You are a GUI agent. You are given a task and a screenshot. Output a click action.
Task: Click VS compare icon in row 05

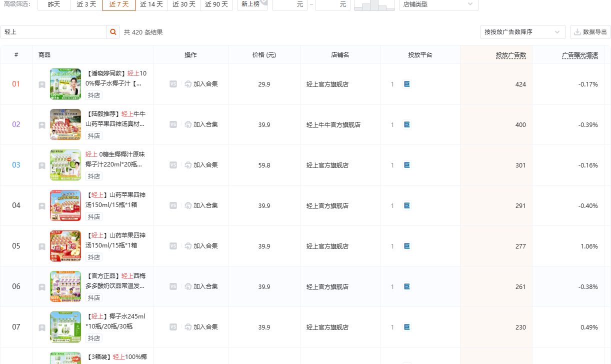click(x=173, y=246)
